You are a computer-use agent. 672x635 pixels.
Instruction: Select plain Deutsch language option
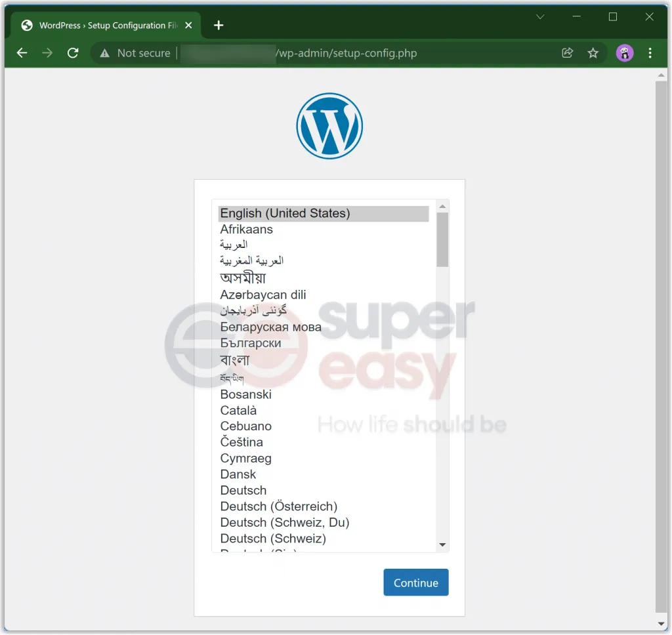click(x=324, y=490)
